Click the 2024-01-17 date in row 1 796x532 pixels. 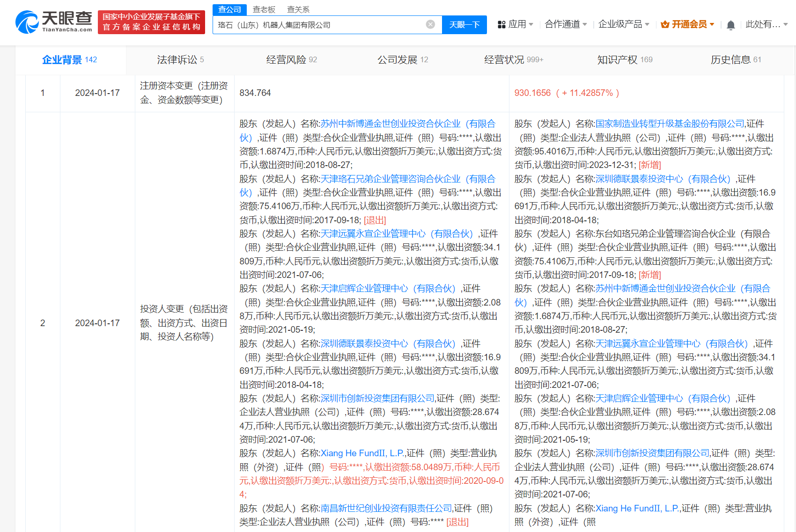tap(97, 93)
